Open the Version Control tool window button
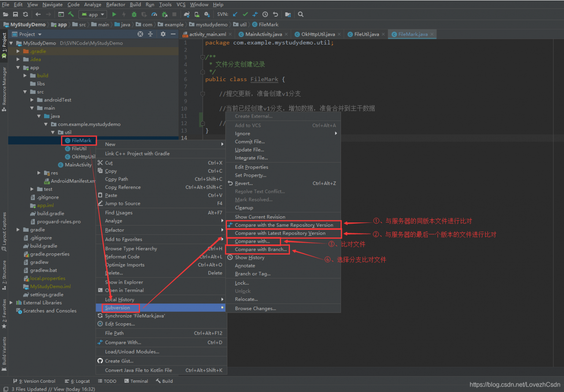This screenshot has width=564, height=392. click(x=36, y=381)
